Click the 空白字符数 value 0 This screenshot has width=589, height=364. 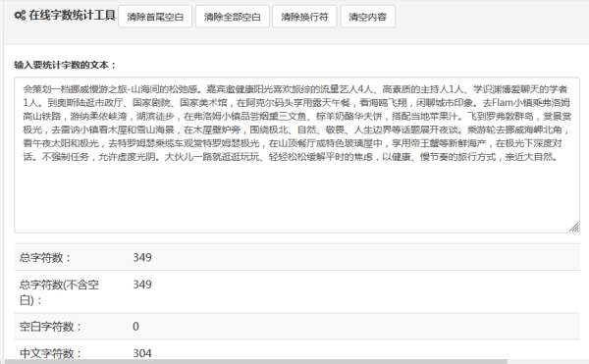(x=135, y=327)
